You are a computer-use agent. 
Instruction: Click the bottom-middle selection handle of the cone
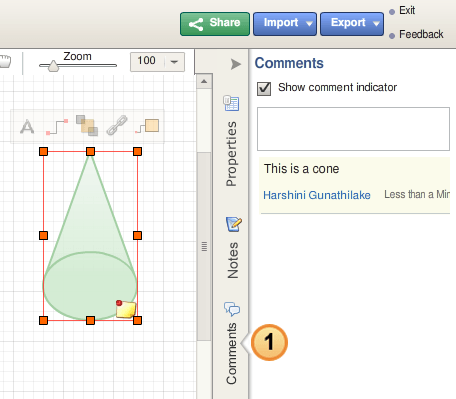(90, 321)
